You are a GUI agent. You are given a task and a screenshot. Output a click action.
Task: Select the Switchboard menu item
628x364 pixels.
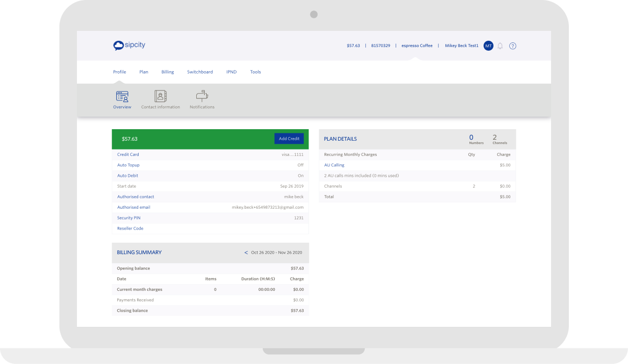200,72
